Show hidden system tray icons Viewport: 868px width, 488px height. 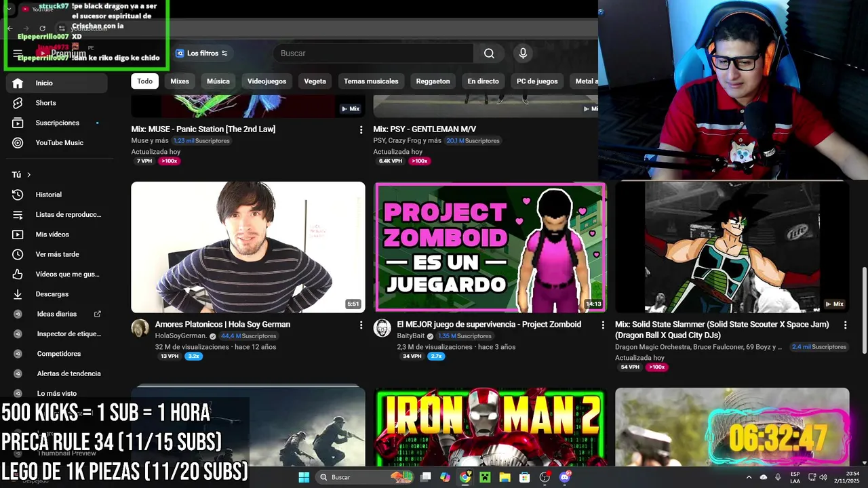[749, 477]
